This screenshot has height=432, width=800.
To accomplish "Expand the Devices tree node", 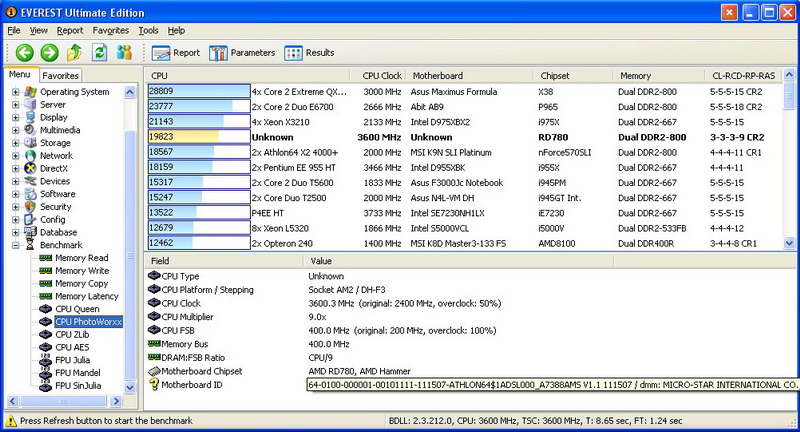I will 15,181.
